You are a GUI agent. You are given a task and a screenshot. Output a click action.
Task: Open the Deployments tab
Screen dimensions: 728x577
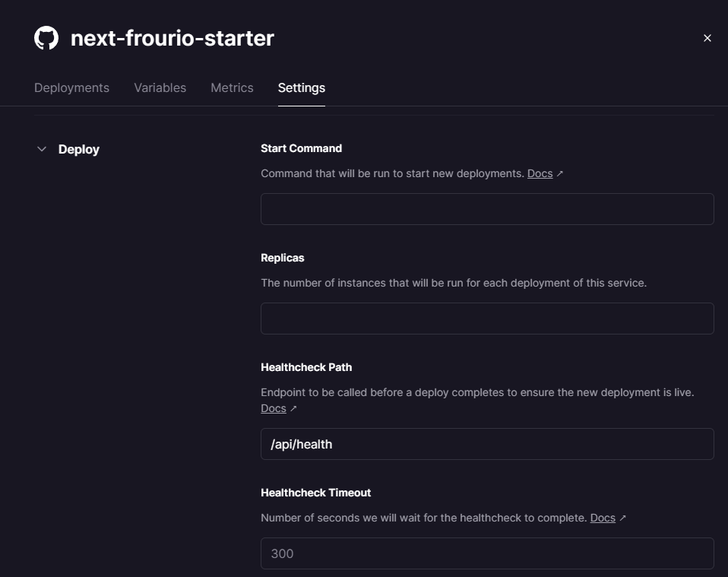coord(71,88)
